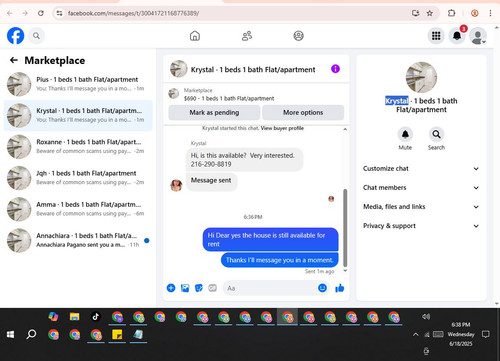Click the chat messages vertical scrollbar
Image resolution: width=500 pixels, height=361 pixels.
pyautogui.click(x=345, y=227)
